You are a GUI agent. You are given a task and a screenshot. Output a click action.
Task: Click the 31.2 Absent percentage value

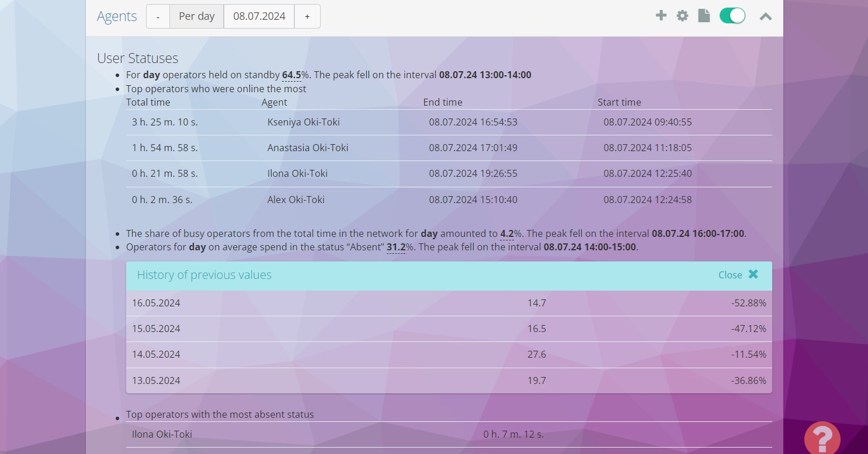395,247
